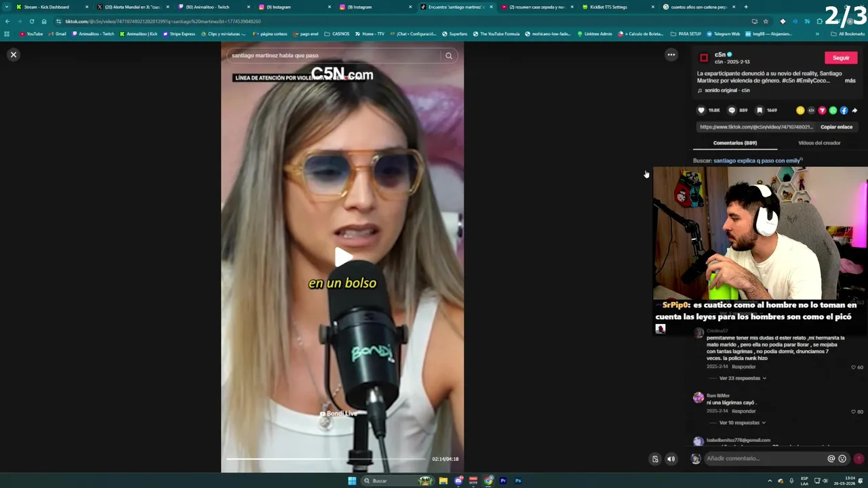Screen dimensions: 868x488
Task: Send to friends with red arrow icon
Action: click(822, 110)
